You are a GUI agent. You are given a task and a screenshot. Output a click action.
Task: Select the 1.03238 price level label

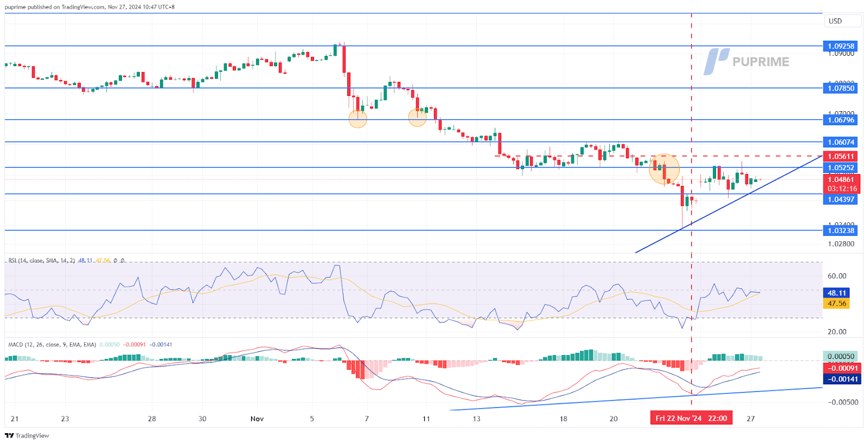840,230
